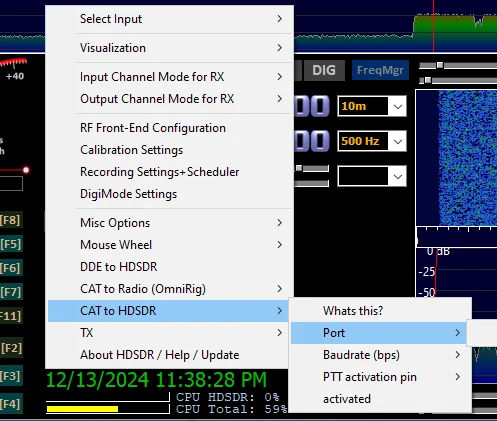Click the [F3] shortcut button
Viewport: 497px width, 421px height.
click(11, 376)
